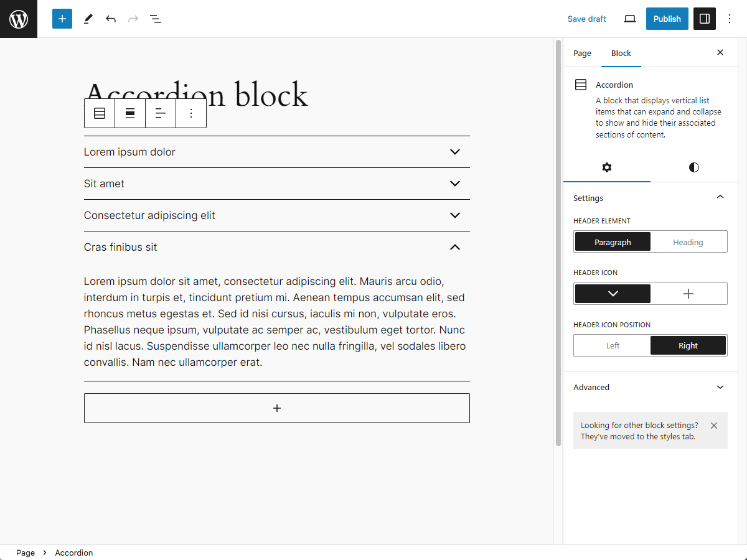Click the Undo arrow
This screenshot has width=747, height=560.
(x=111, y=19)
